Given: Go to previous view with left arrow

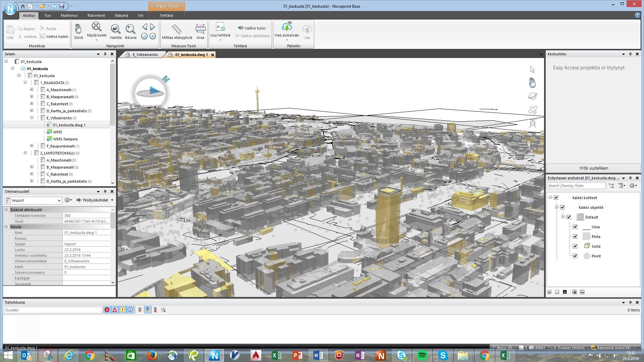Looking at the screenshot, I should coord(145,27).
